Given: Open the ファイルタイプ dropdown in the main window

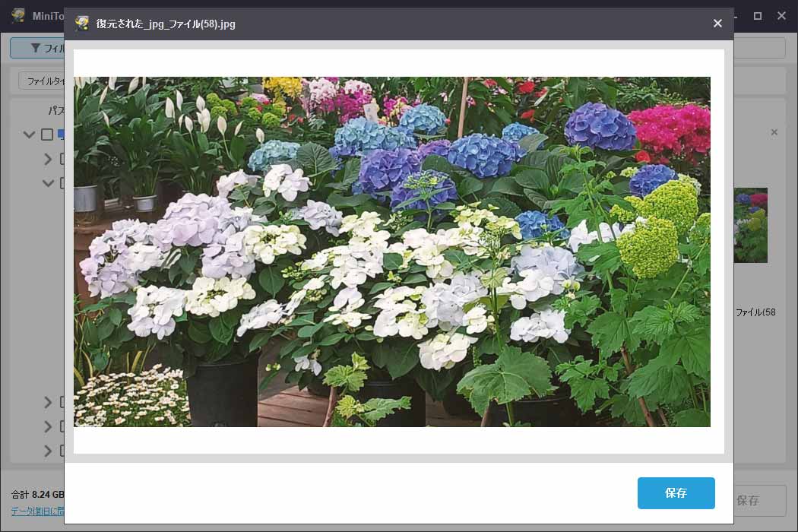Looking at the screenshot, I should click(42, 81).
